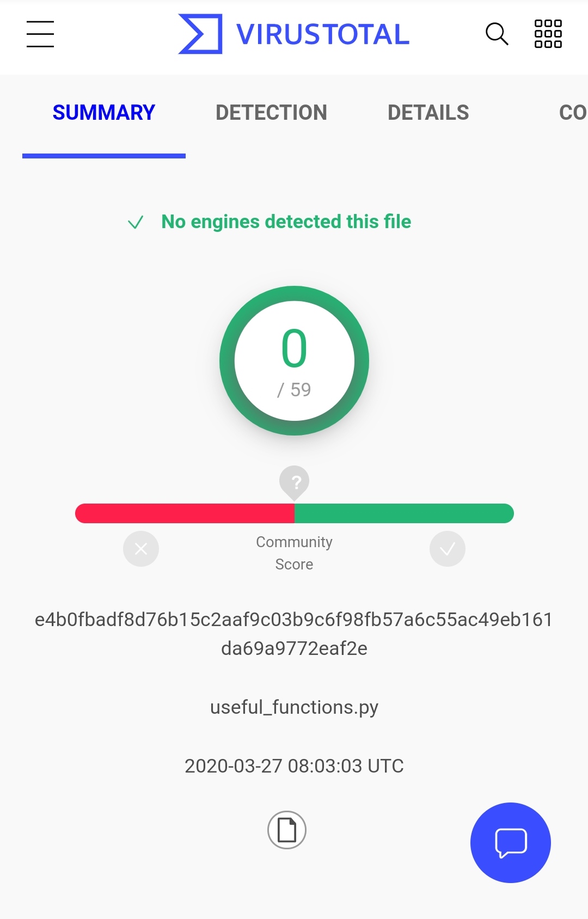This screenshot has height=919, width=588.
Task: Vote file harmless with check icon
Action: click(447, 549)
